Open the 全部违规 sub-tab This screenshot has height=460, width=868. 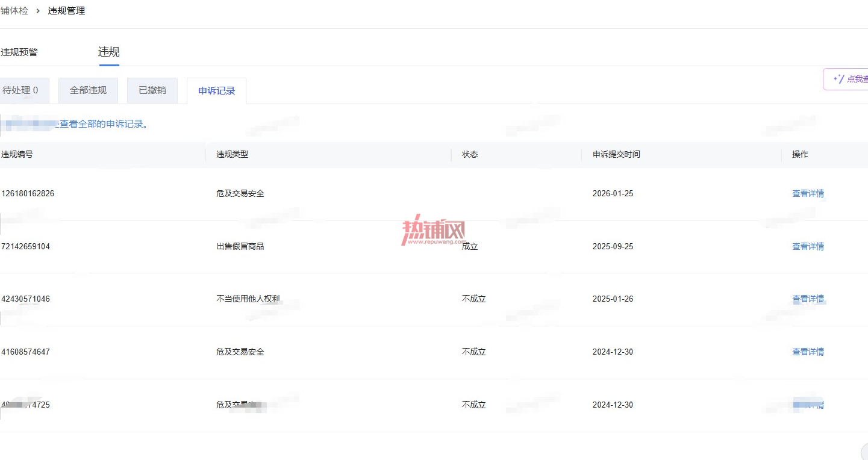point(88,90)
